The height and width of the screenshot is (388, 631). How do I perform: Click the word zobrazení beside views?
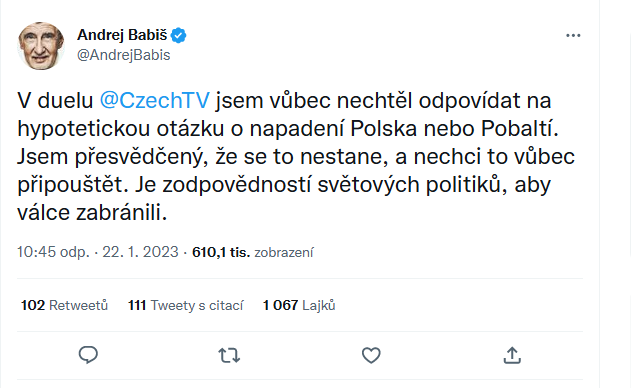[284, 252]
